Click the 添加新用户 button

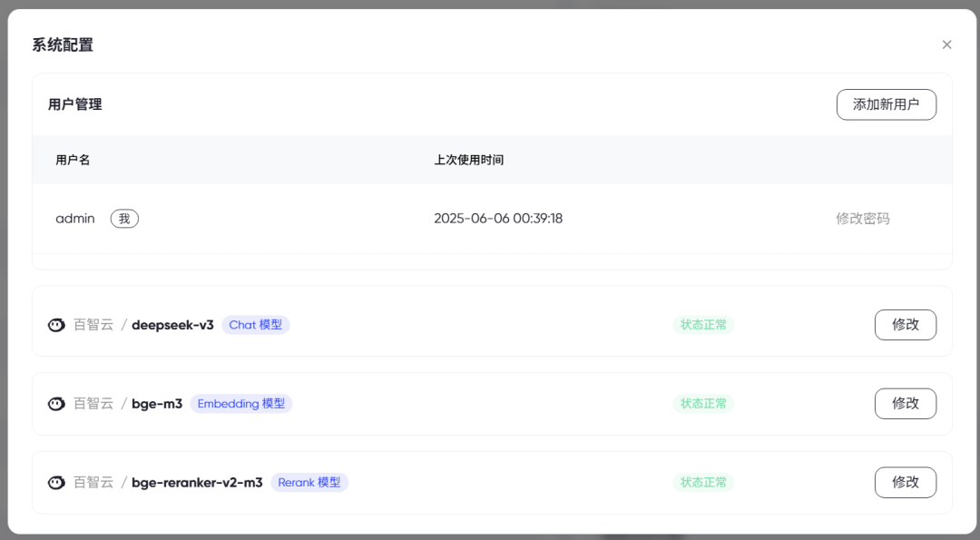coord(886,104)
